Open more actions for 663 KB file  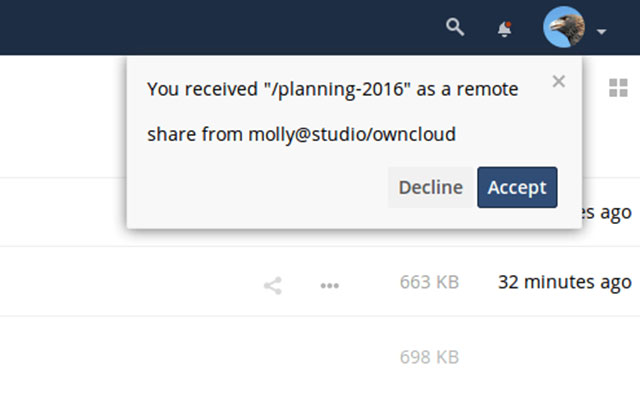(329, 285)
